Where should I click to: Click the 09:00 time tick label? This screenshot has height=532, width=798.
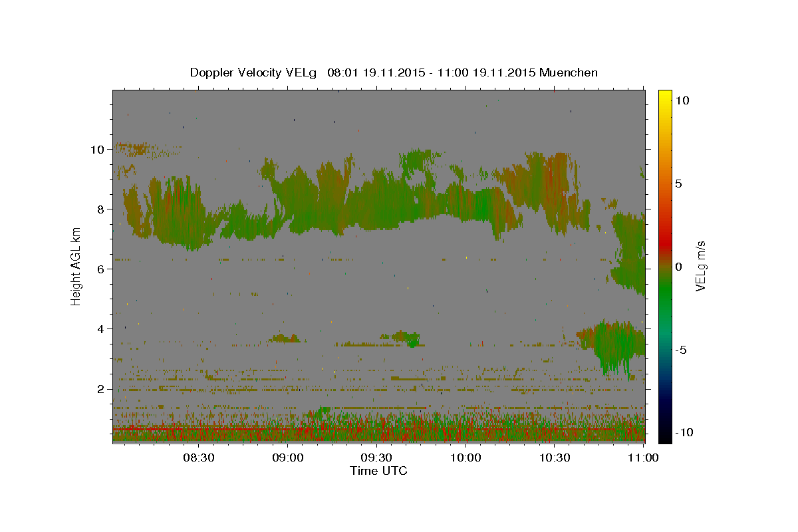pyautogui.click(x=287, y=458)
